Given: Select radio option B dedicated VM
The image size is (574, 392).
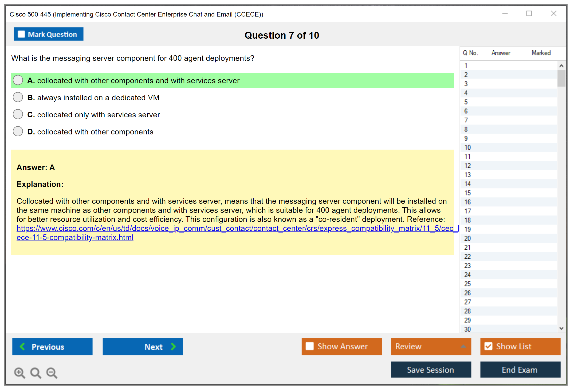Looking at the screenshot, I should (x=18, y=97).
